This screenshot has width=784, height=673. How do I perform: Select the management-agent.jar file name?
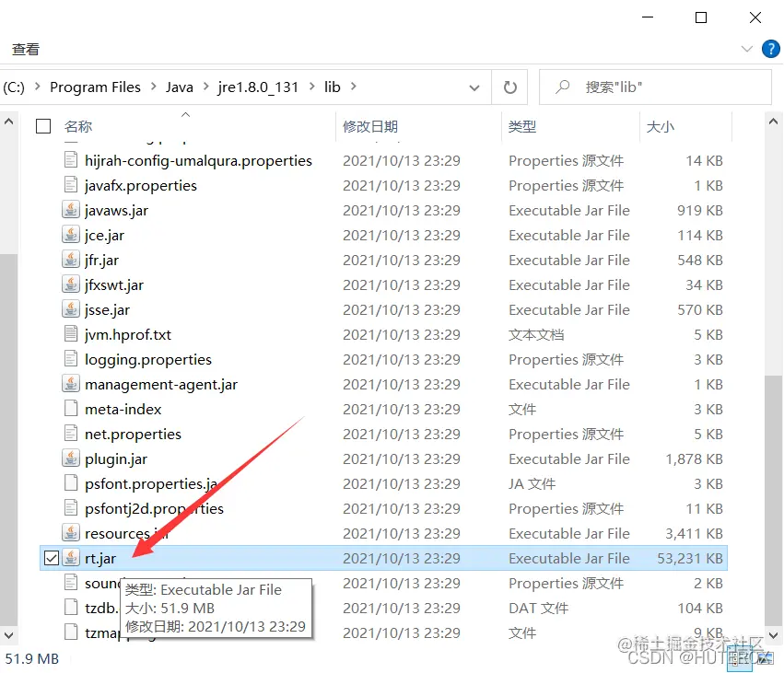click(x=161, y=385)
